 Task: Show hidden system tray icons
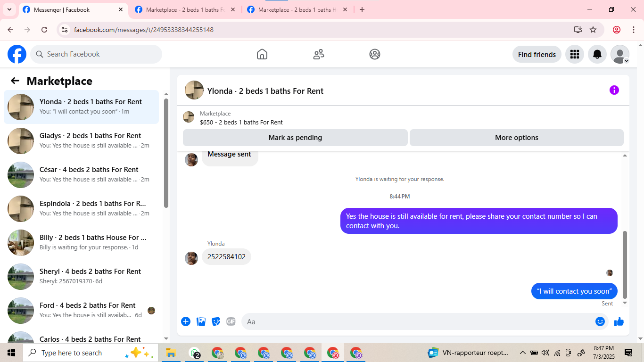(522, 353)
